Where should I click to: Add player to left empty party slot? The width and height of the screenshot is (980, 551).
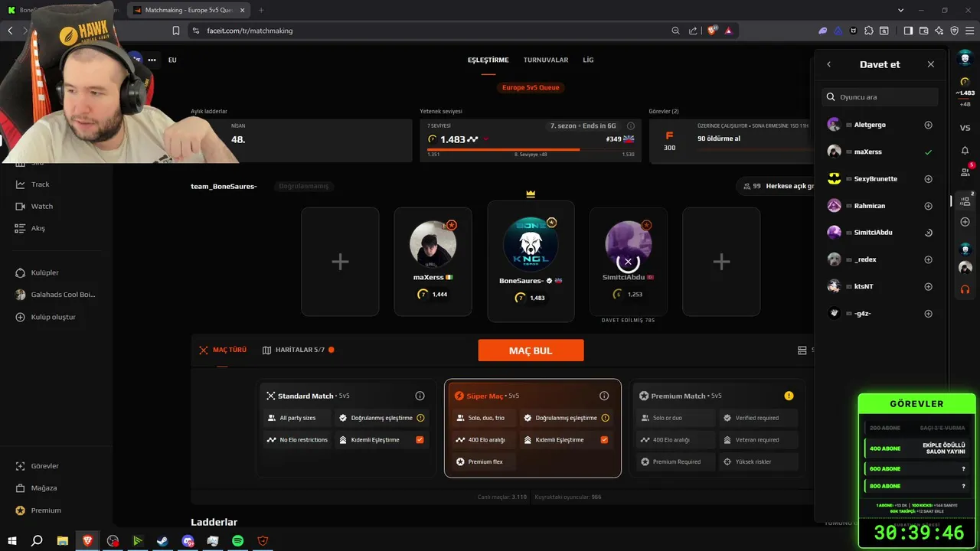coord(340,262)
